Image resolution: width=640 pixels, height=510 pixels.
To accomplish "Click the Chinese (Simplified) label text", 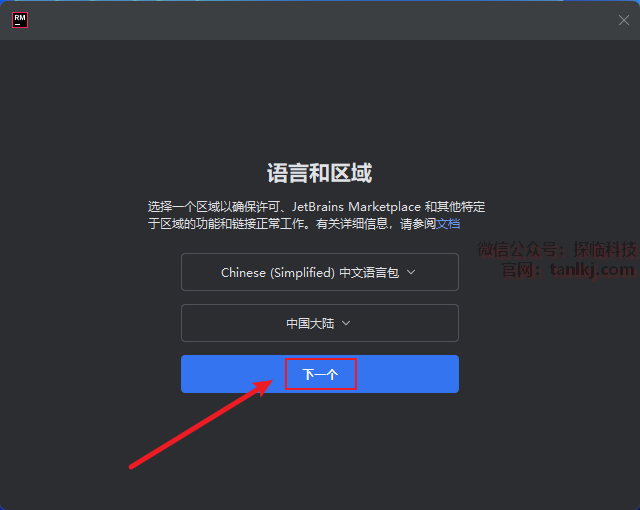I will click(278, 273).
